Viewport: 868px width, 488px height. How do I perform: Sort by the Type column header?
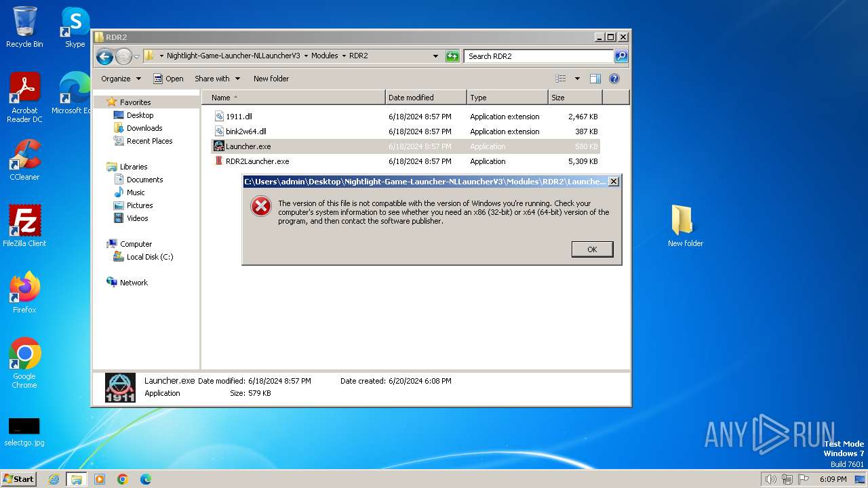click(x=507, y=98)
